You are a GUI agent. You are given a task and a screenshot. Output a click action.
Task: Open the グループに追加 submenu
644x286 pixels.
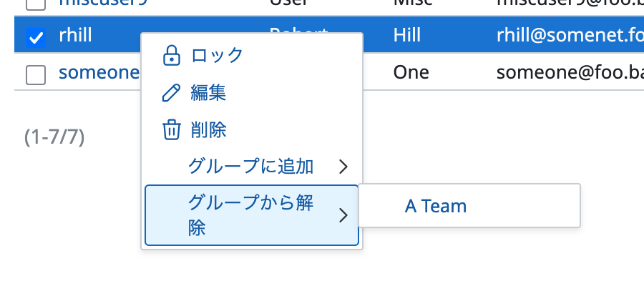tap(252, 167)
